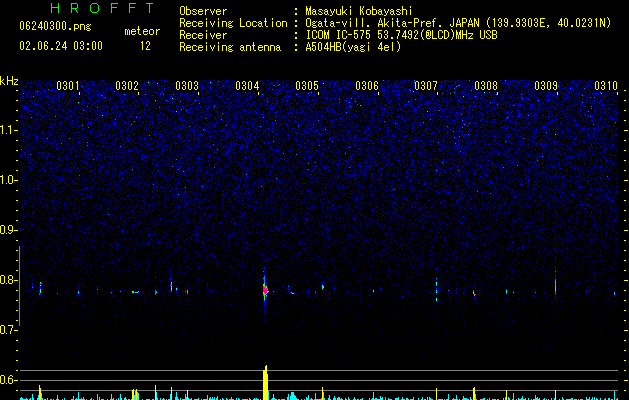Click the 1.0 frequency axis label

pos(9,180)
